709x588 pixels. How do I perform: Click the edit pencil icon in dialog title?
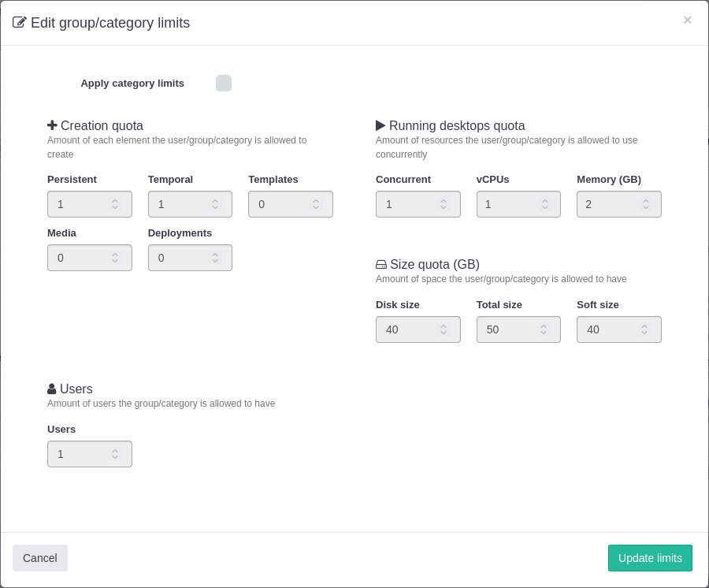(x=20, y=22)
